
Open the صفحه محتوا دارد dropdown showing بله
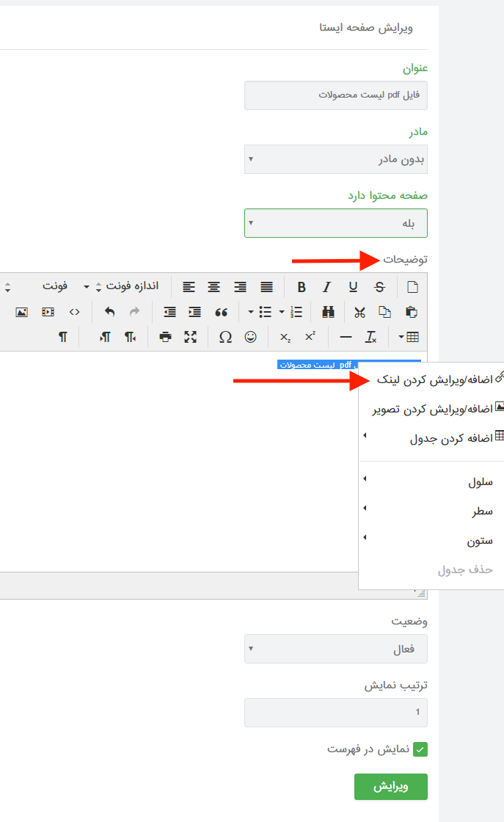(x=336, y=223)
